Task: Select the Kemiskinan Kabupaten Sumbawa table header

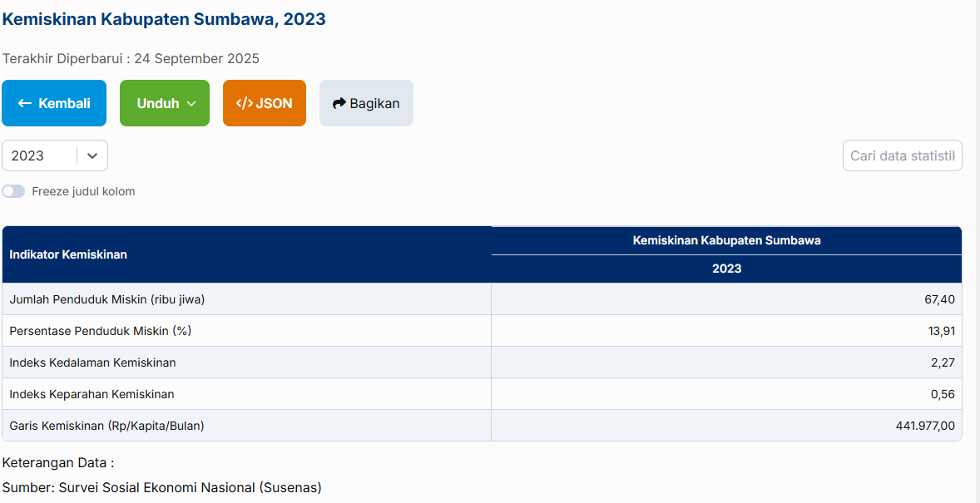Action: (x=726, y=240)
